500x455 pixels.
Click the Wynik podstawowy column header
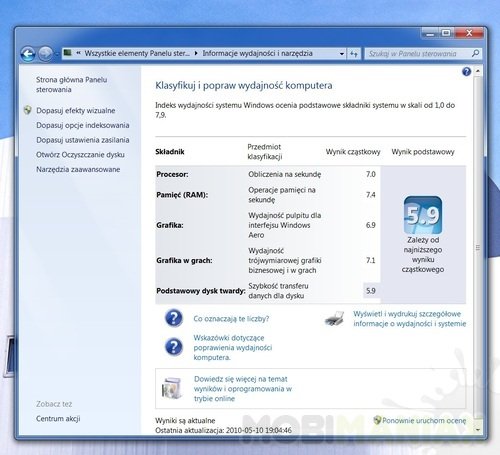coord(423,152)
